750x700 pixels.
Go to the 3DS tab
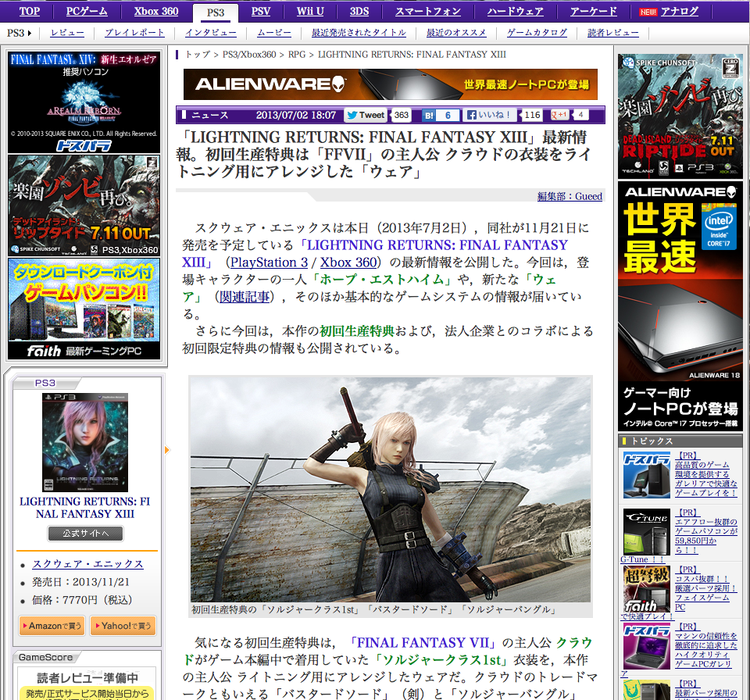(359, 11)
